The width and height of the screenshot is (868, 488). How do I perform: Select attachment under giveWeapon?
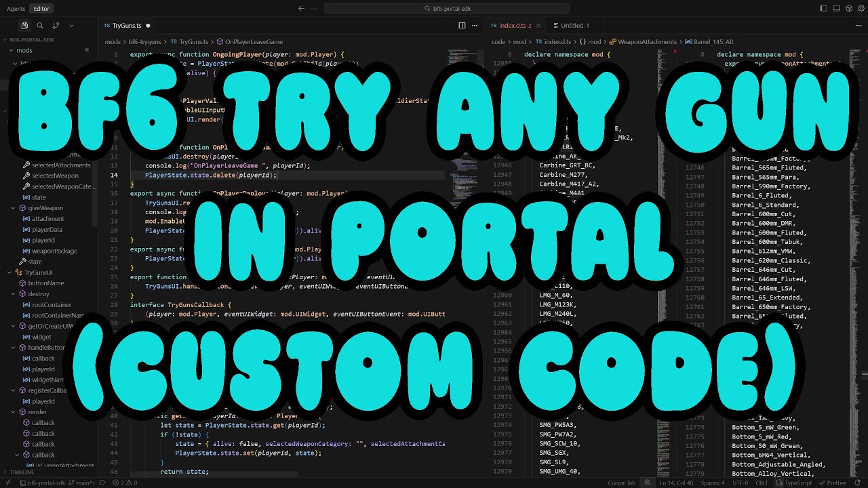[x=48, y=219]
